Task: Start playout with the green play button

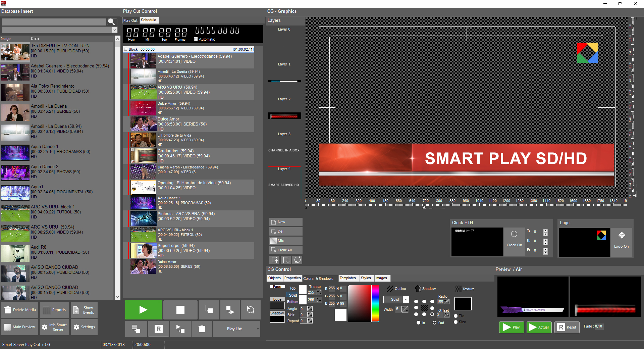Action: (x=144, y=310)
